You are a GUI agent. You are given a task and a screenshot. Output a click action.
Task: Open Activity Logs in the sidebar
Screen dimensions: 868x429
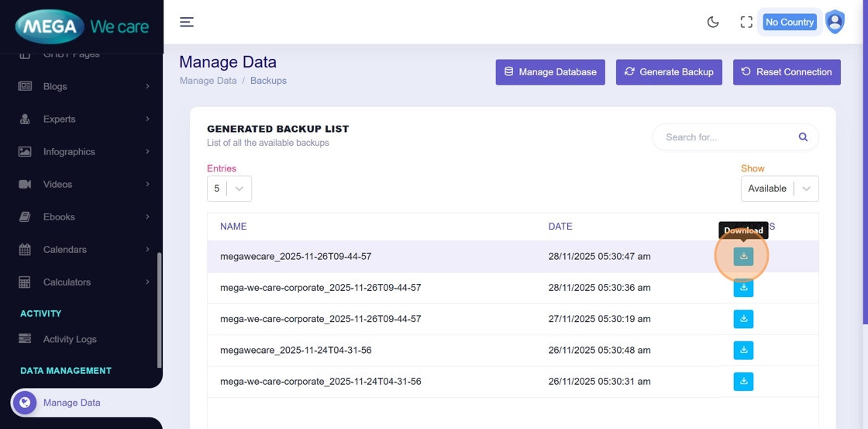coord(70,339)
